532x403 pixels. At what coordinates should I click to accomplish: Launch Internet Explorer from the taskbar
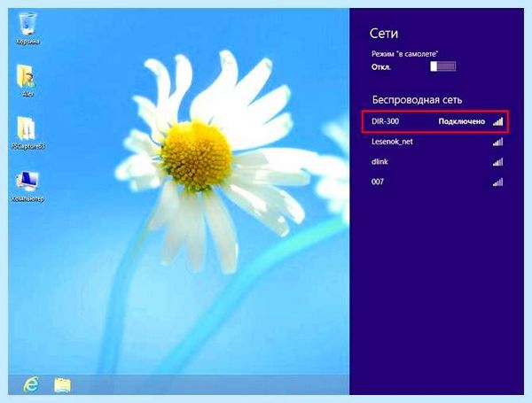(31, 384)
